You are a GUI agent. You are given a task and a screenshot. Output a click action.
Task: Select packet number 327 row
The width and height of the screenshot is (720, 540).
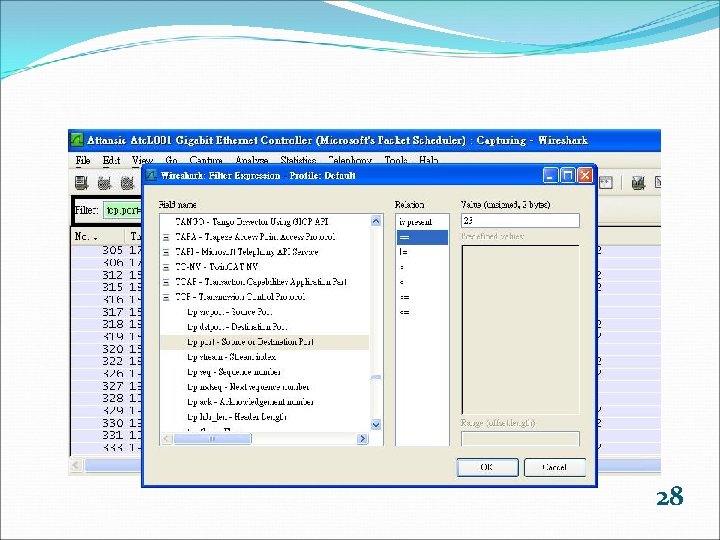coord(107,386)
